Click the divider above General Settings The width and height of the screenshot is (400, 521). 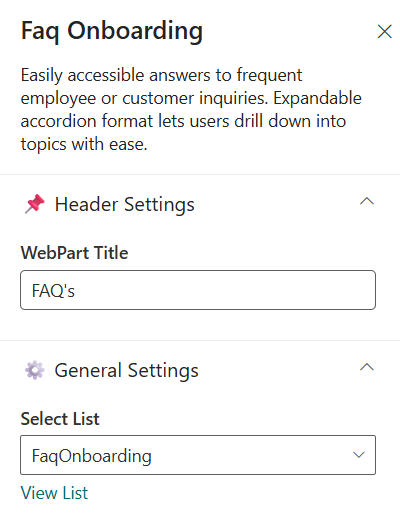tap(200, 340)
